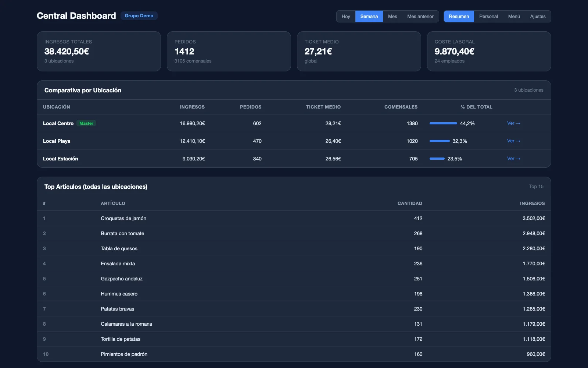Click the Top 15 label
Screen dimensions: 588x368
coord(536,187)
